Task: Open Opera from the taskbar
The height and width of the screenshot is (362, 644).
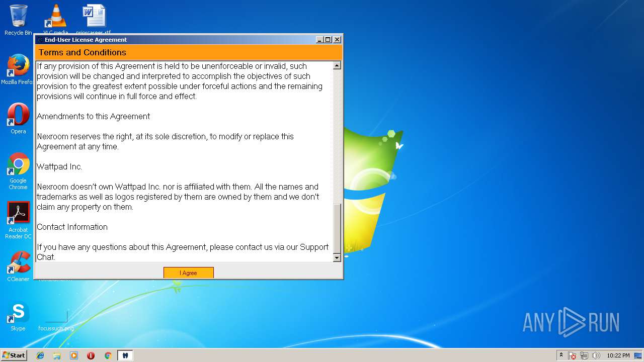Action: click(x=91, y=355)
